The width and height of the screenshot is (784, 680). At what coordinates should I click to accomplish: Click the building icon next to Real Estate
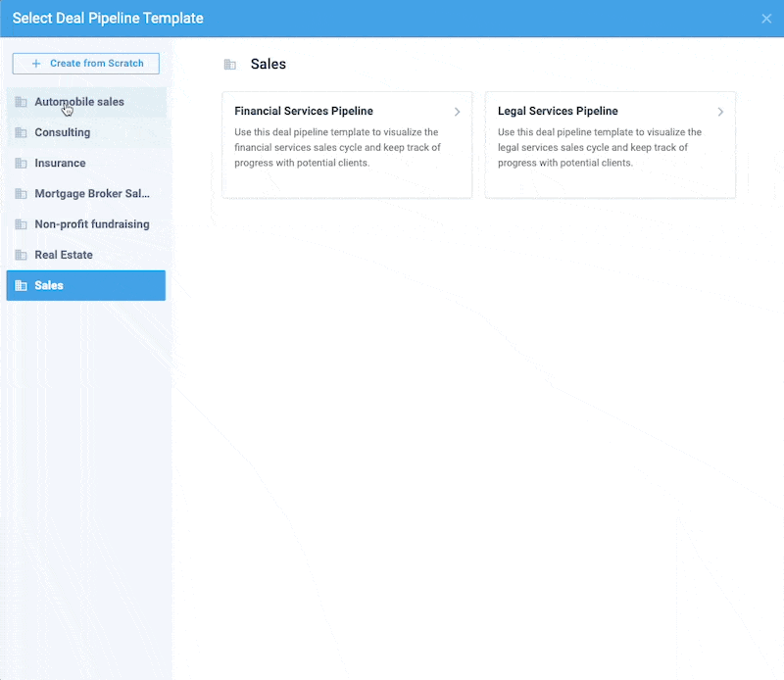point(22,255)
